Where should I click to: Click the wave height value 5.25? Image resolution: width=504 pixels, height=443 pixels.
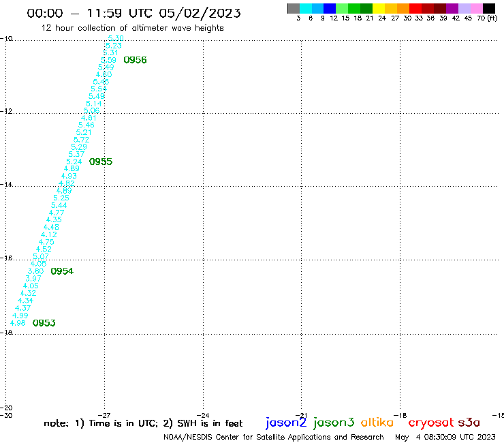pyautogui.click(x=61, y=198)
